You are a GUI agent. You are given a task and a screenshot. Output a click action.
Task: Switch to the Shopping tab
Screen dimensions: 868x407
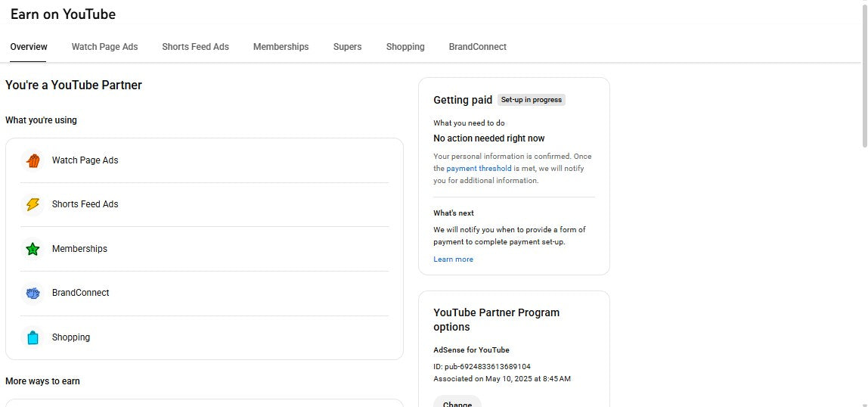405,47
